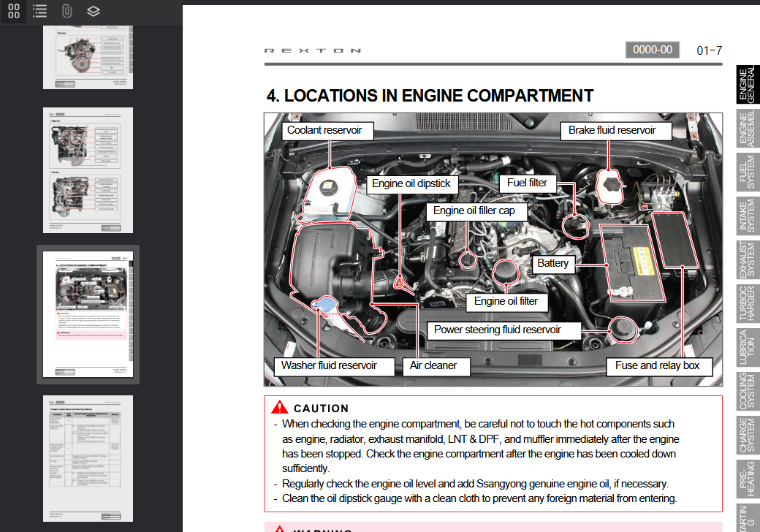
Task: Go to TURBOCHARGER section tab
Action: click(748, 304)
